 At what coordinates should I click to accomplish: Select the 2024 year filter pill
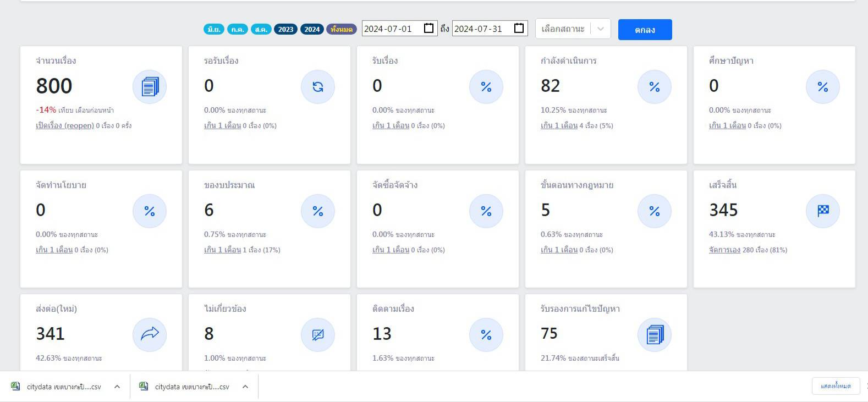(x=312, y=29)
